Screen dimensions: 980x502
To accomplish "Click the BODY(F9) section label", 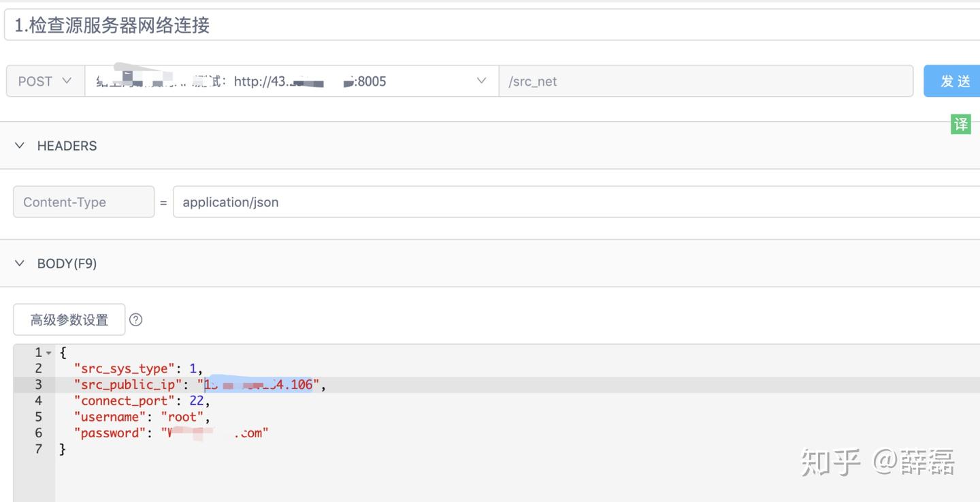I will [x=67, y=264].
